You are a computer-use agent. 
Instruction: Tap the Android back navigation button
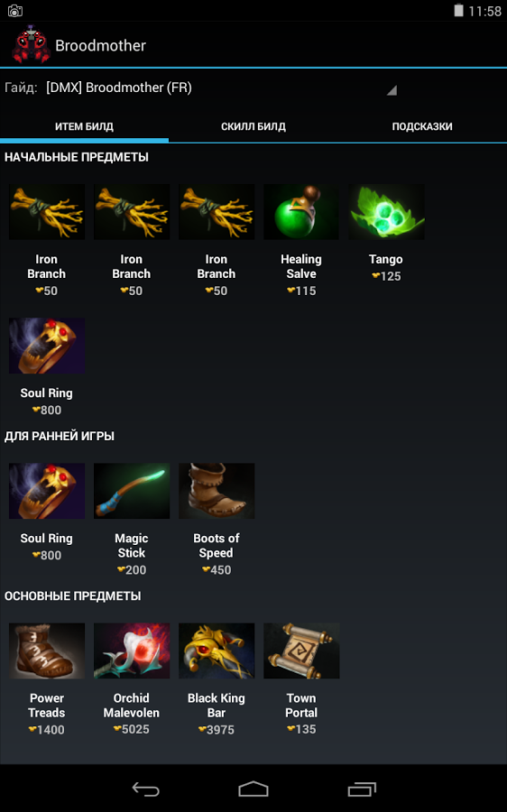tap(145, 789)
